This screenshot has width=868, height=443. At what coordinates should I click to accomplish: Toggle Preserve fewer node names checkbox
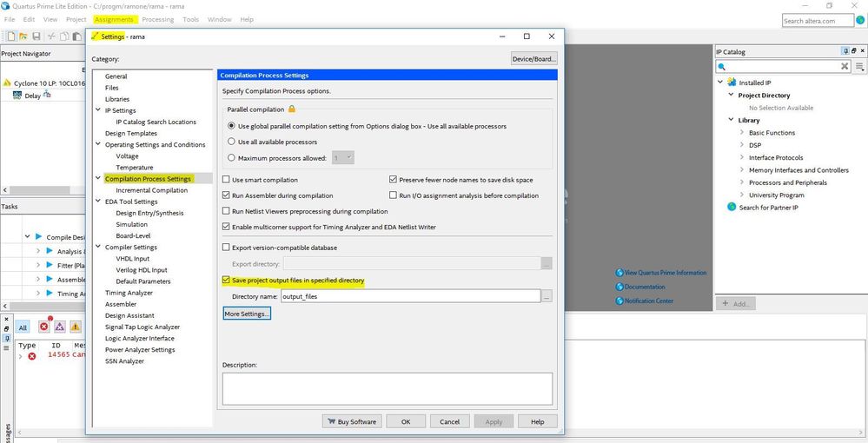[393, 180]
